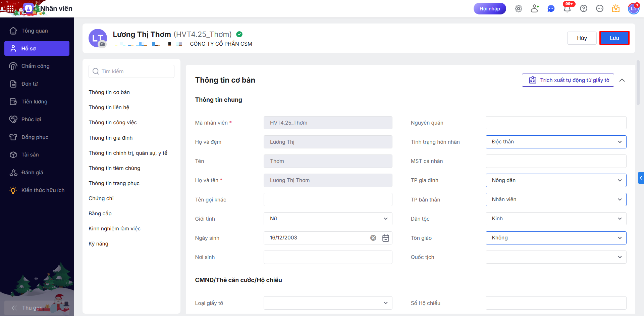644x316 pixels.
Task: Clear the Ngày sinh date value
Action: pyautogui.click(x=373, y=238)
